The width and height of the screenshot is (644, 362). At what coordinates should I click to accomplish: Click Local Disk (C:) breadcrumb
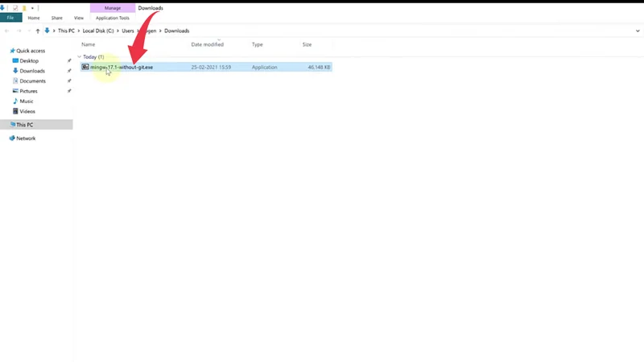click(100, 31)
